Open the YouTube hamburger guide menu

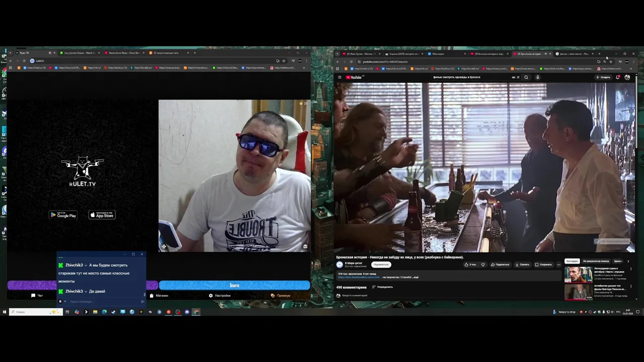(x=340, y=77)
